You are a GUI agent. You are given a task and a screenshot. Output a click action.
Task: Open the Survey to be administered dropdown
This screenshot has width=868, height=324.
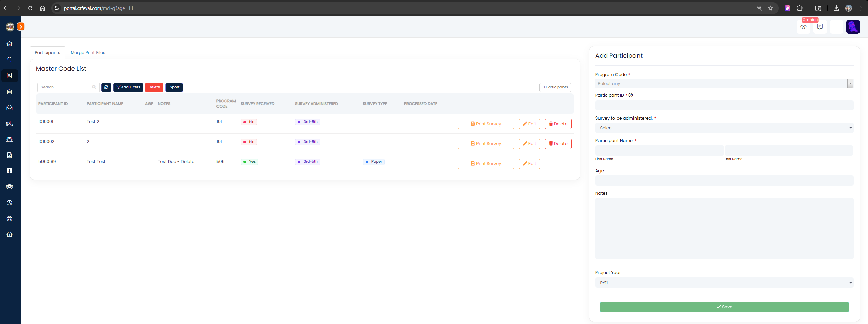point(724,128)
